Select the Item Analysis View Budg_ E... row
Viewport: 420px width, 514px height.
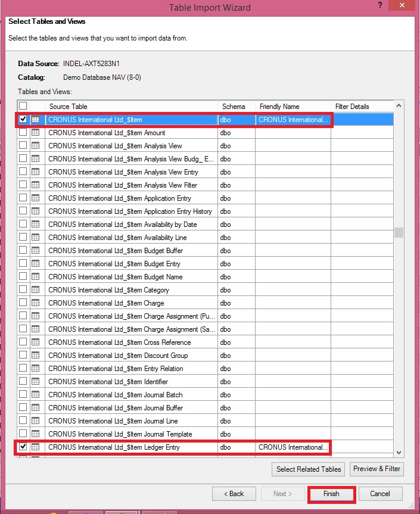click(132, 159)
